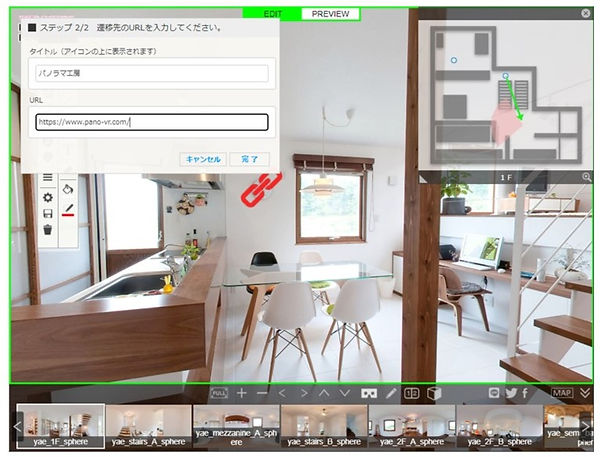The width and height of the screenshot is (600, 457).
Task: Select the paint bucket fill tool
Action: [69, 187]
